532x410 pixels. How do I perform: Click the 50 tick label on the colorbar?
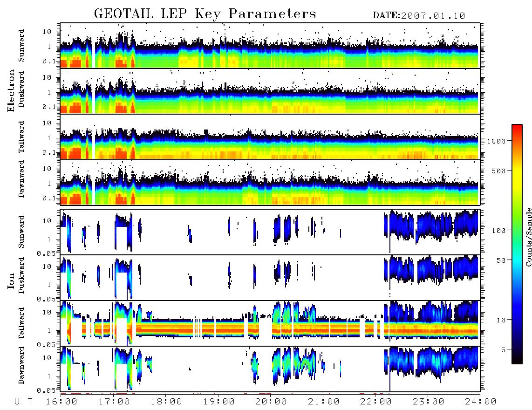pyautogui.click(x=501, y=260)
